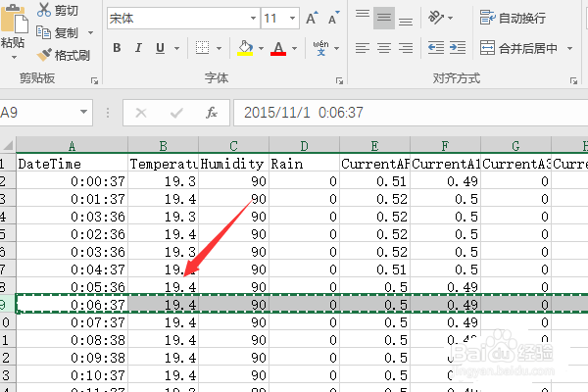Toggle Bold formatting

click(117, 48)
